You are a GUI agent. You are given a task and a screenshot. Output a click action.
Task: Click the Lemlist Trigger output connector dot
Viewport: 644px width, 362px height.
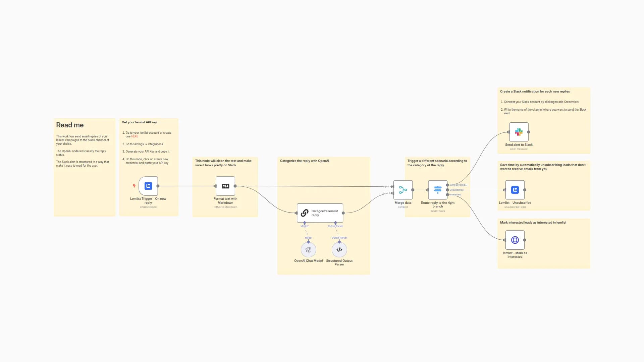tap(158, 186)
